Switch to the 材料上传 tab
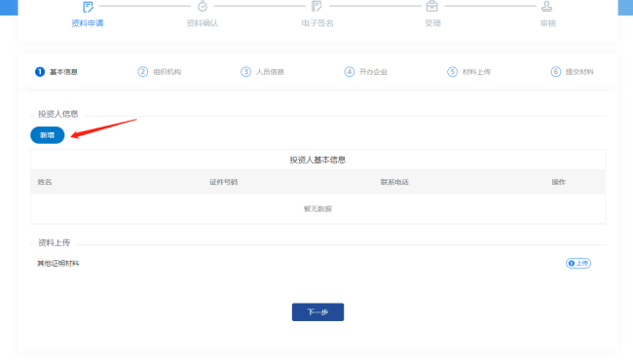This screenshot has width=633, height=364. coord(476,72)
